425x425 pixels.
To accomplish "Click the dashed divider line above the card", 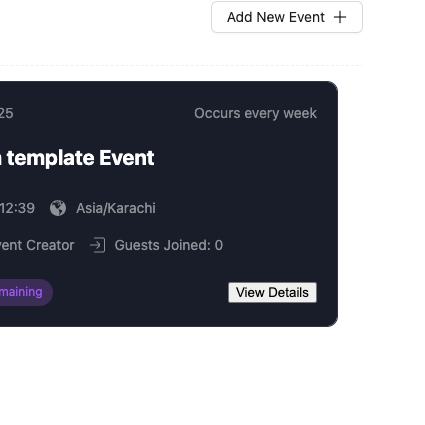I will [x=181, y=65].
